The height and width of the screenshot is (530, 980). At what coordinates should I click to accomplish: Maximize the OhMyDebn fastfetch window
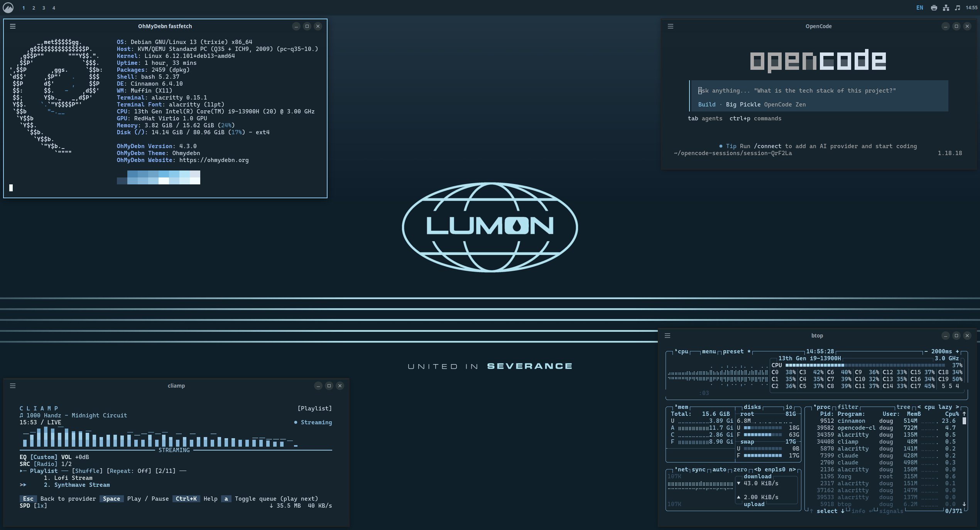(x=307, y=26)
